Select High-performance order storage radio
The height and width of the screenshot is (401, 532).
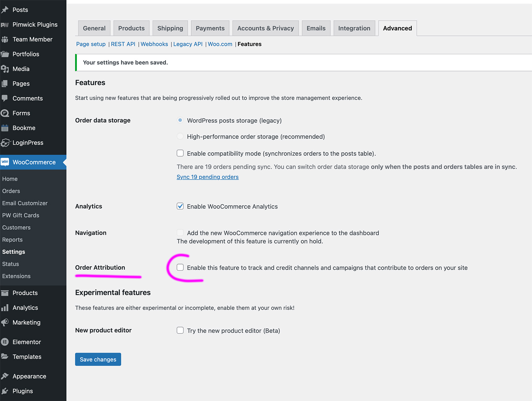tap(180, 136)
